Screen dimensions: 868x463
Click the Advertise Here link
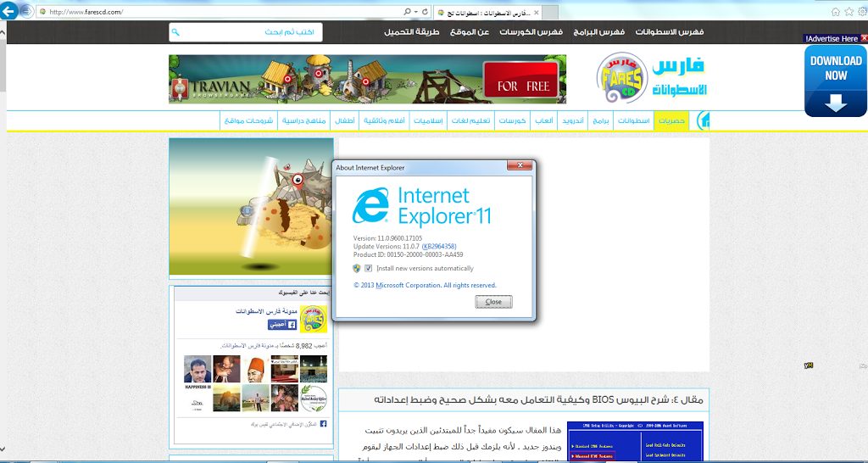[x=832, y=39]
